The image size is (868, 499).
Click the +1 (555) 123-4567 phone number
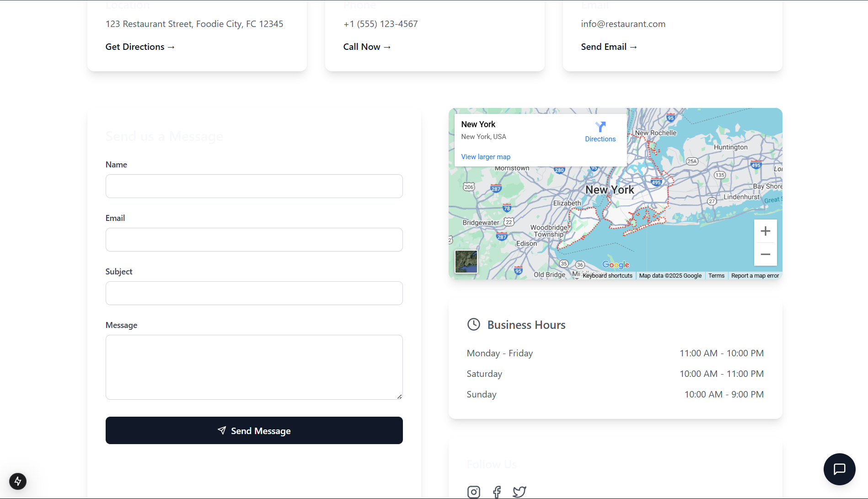click(x=380, y=24)
